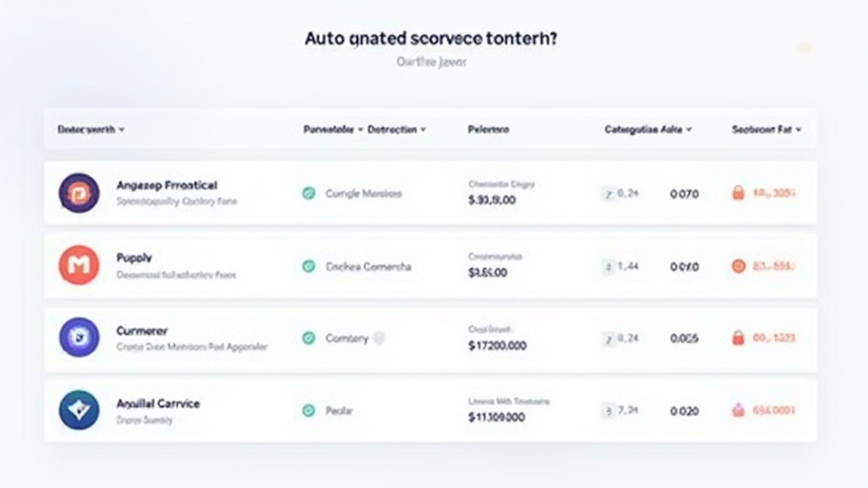
Task: Click the Detrection header item
Action: pyautogui.click(x=395, y=130)
